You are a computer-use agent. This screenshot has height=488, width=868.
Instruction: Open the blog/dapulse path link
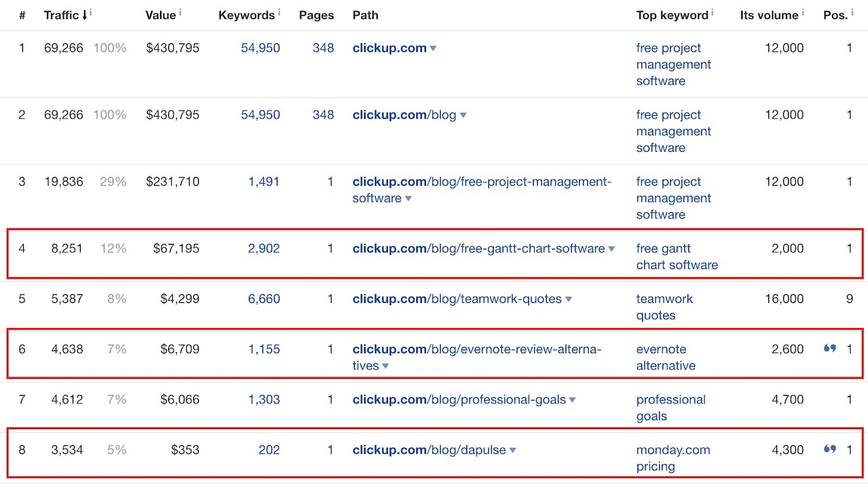[429, 449]
